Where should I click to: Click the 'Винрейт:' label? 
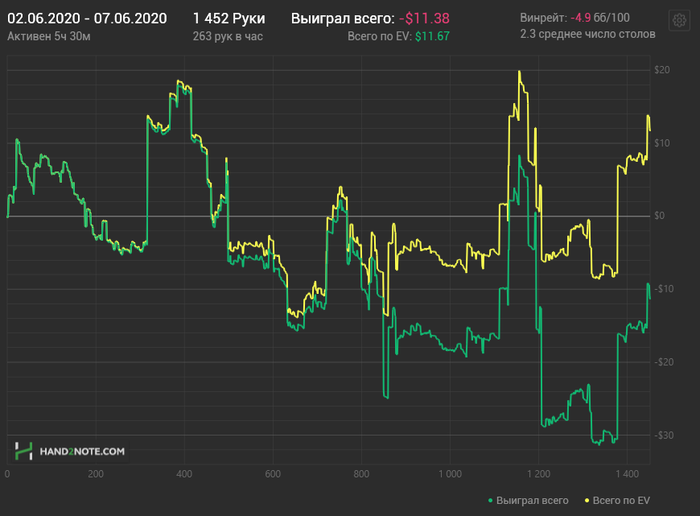tap(543, 18)
